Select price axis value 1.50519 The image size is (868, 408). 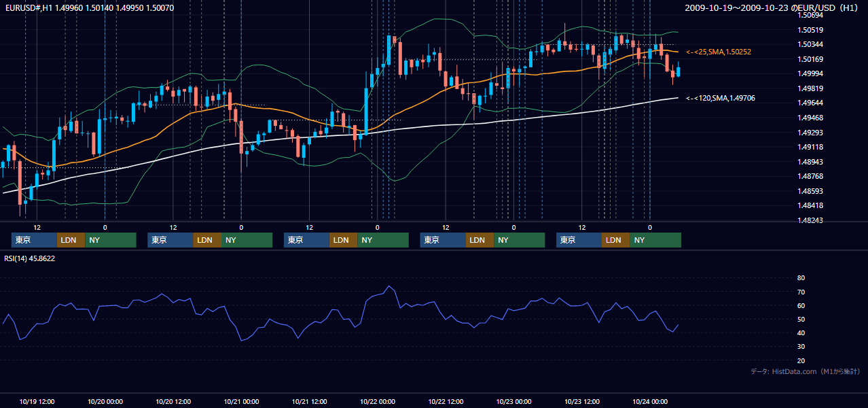(x=811, y=30)
